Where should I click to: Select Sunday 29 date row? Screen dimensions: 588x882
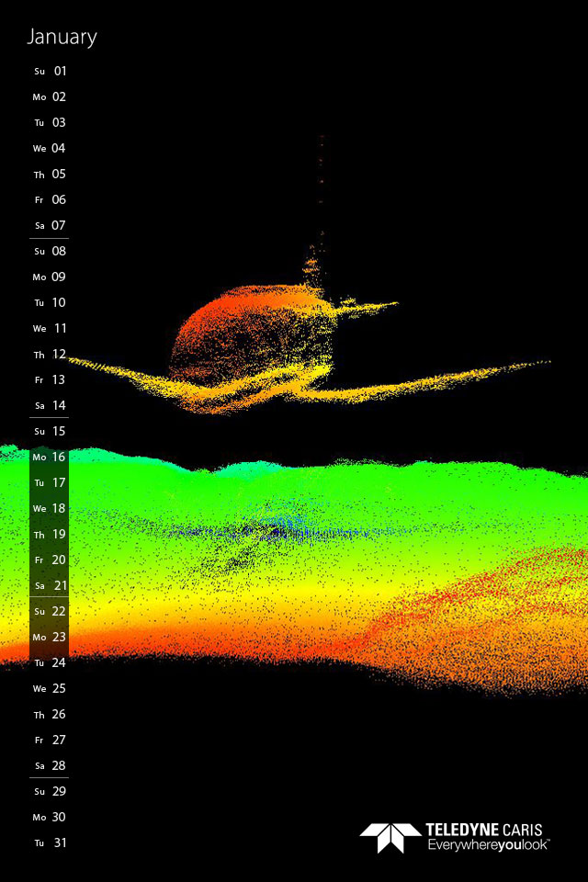coord(50,791)
